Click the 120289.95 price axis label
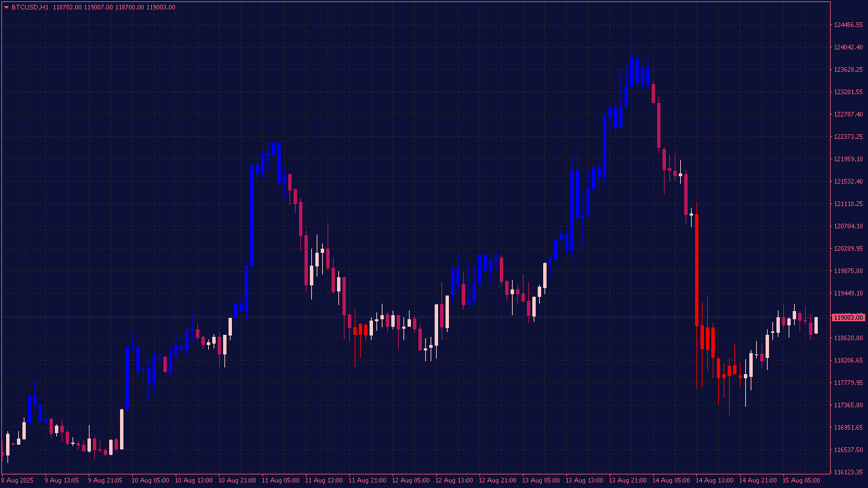Image resolution: width=868 pixels, height=488 pixels. click(x=848, y=249)
